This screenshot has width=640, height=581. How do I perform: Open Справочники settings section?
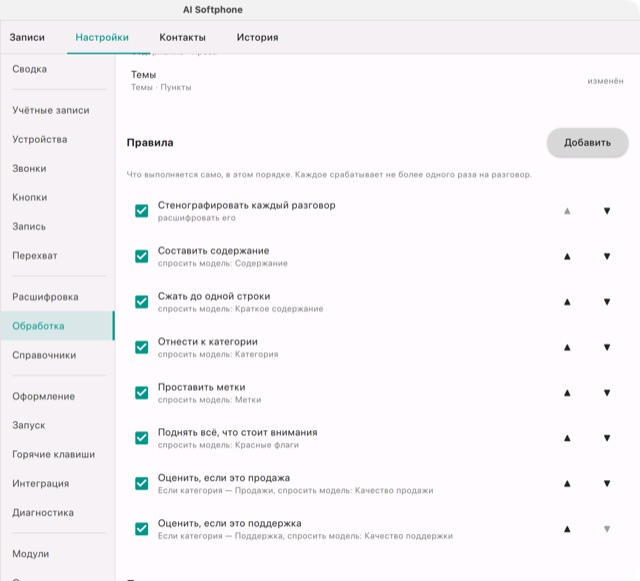(x=57, y=355)
